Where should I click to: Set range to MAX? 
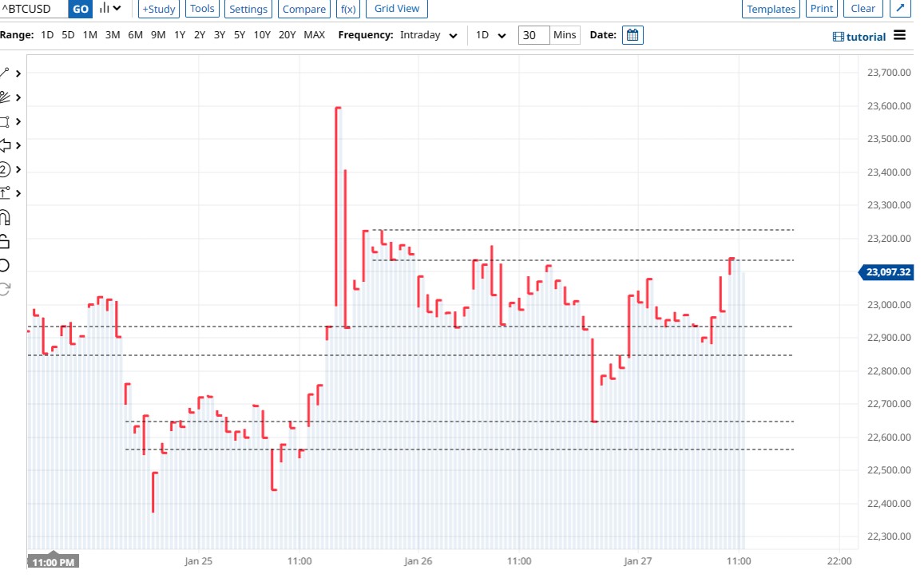coord(314,35)
